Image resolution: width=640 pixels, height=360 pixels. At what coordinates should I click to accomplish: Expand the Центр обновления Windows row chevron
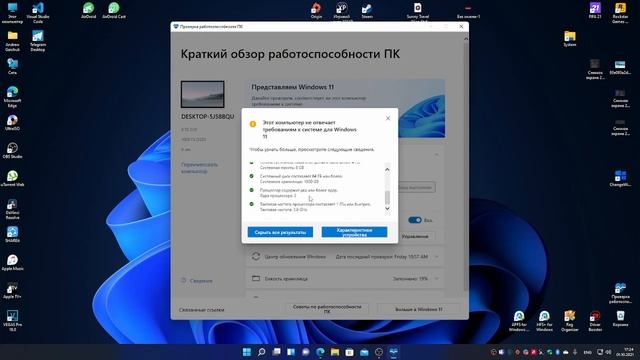(437, 257)
